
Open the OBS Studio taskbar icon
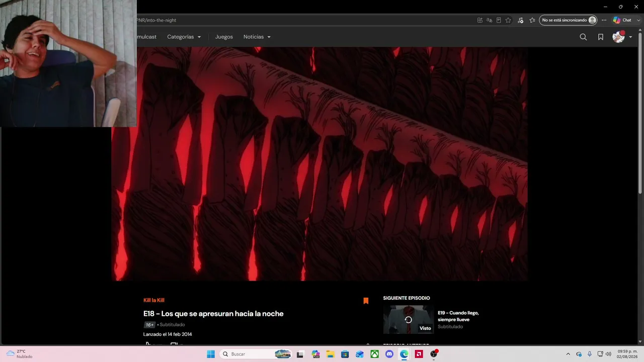click(x=434, y=354)
